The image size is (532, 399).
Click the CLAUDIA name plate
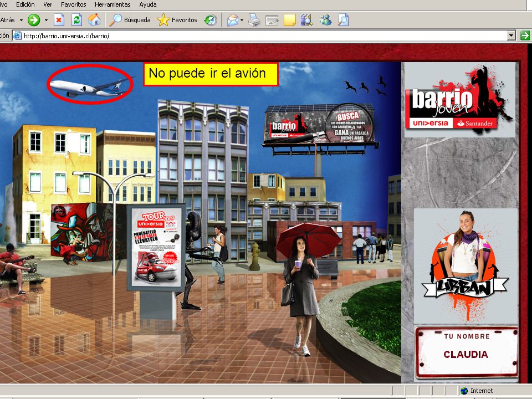click(466, 352)
